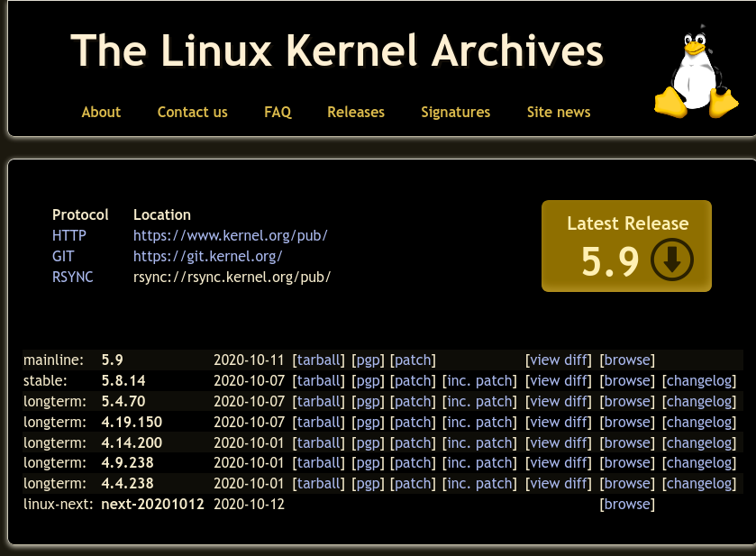Click the Location column header
The width and height of the screenshot is (756, 556).
162,214
